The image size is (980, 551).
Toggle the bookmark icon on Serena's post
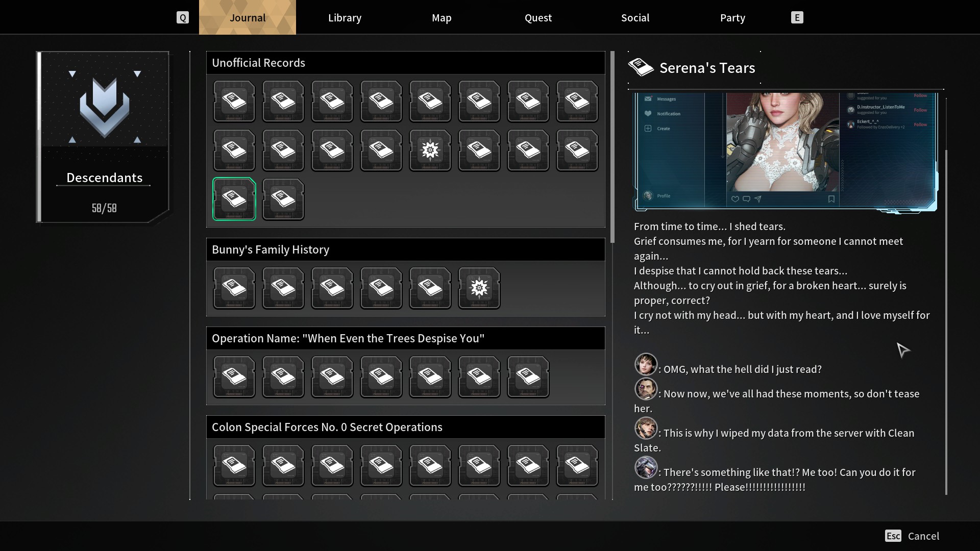(x=831, y=199)
